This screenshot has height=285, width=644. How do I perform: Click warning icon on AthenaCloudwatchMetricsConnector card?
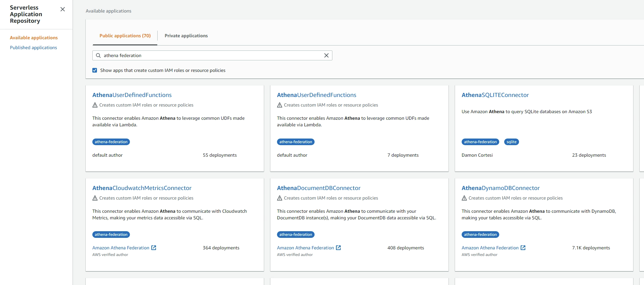point(95,198)
